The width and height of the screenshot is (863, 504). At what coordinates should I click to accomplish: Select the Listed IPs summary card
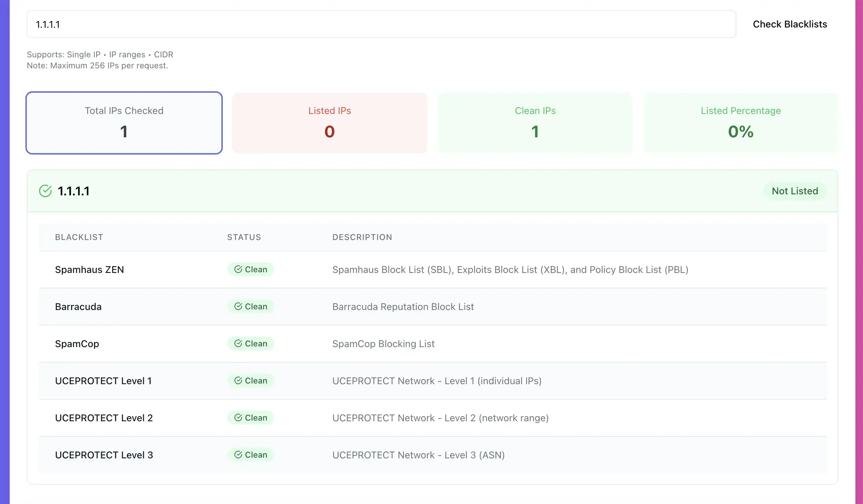point(330,123)
